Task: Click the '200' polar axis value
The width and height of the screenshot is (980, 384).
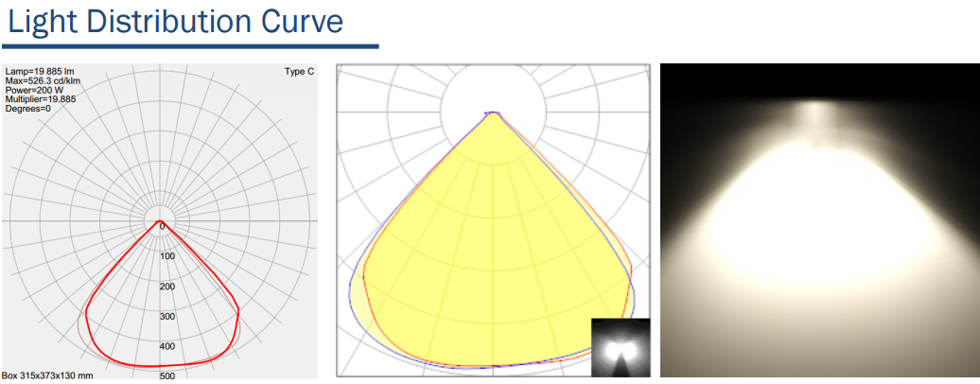Action: [x=166, y=287]
